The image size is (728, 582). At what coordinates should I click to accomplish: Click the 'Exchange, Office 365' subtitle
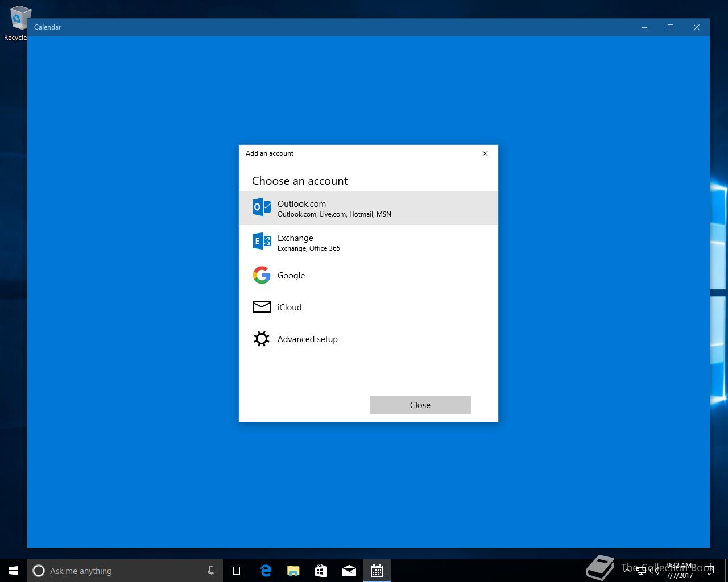pos(309,248)
